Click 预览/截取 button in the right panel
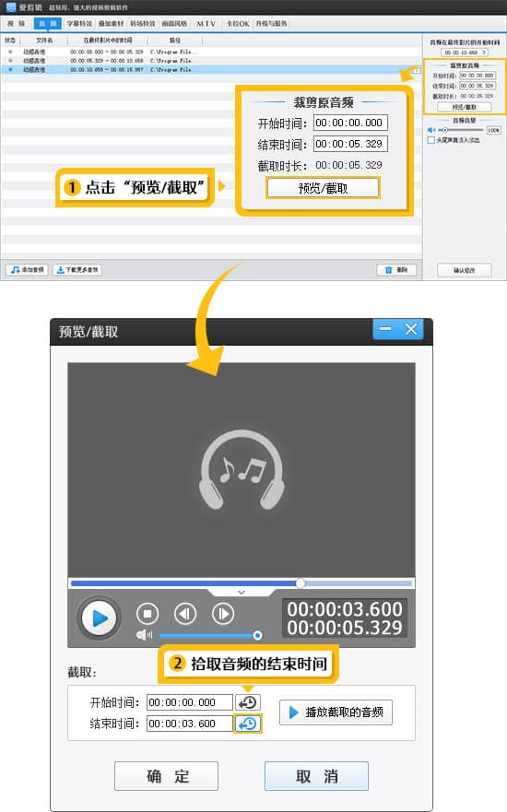 pyautogui.click(x=464, y=107)
